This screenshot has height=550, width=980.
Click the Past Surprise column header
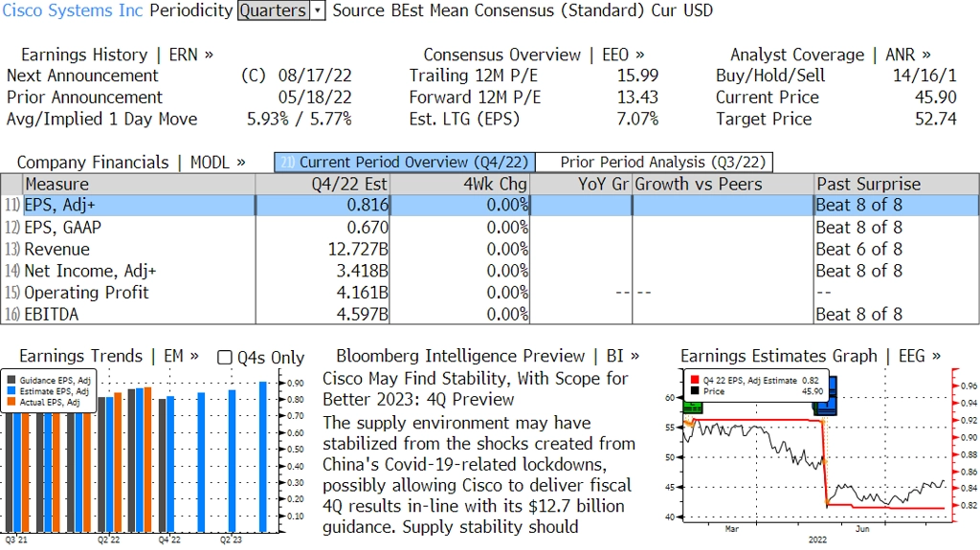(x=896, y=185)
